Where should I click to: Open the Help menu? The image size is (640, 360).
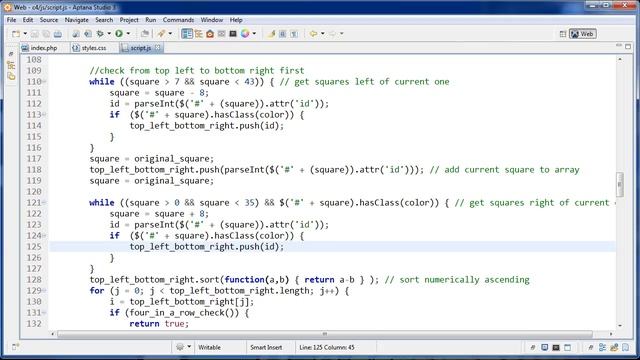click(x=236, y=20)
